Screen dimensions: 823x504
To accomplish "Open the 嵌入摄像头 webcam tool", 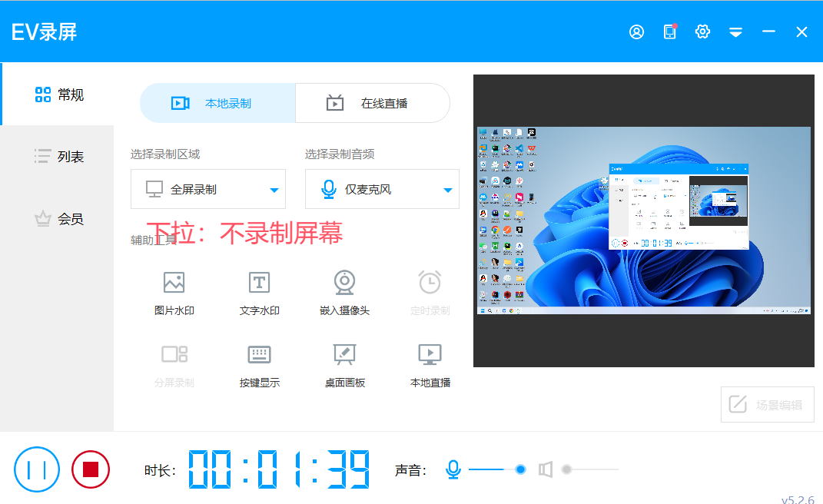I will pyautogui.click(x=344, y=293).
